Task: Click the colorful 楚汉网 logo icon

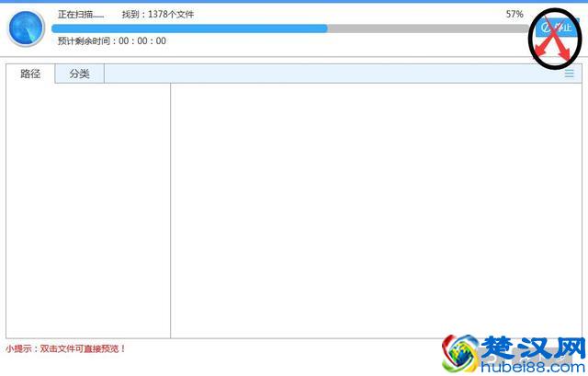Action: click(461, 354)
